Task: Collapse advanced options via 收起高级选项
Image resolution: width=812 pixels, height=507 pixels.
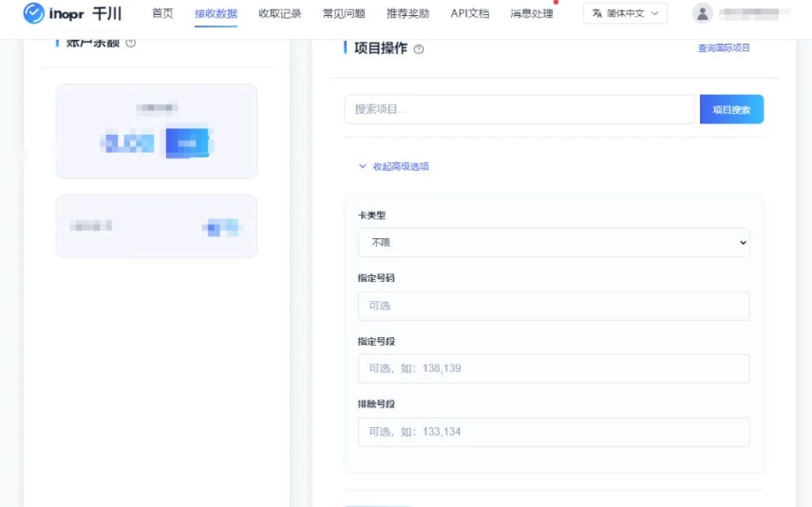Action: [393, 166]
